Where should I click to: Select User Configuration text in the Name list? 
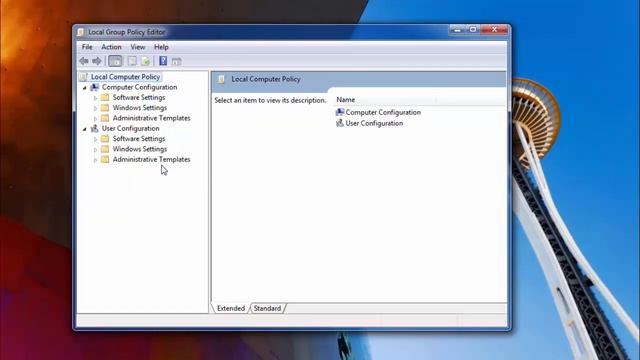pyautogui.click(x=374, y=123)
